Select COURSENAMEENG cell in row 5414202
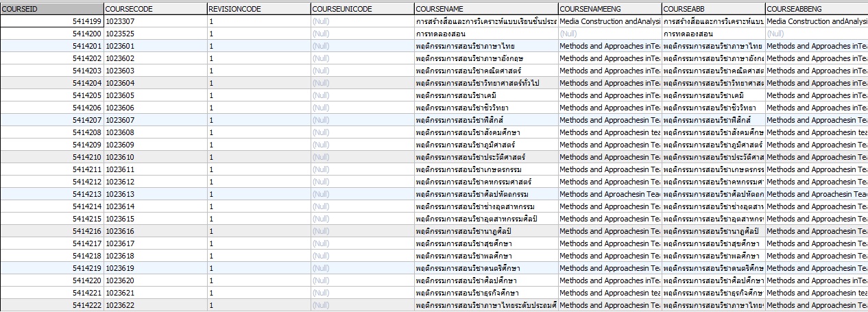The image size is (868, 312). 610,58
